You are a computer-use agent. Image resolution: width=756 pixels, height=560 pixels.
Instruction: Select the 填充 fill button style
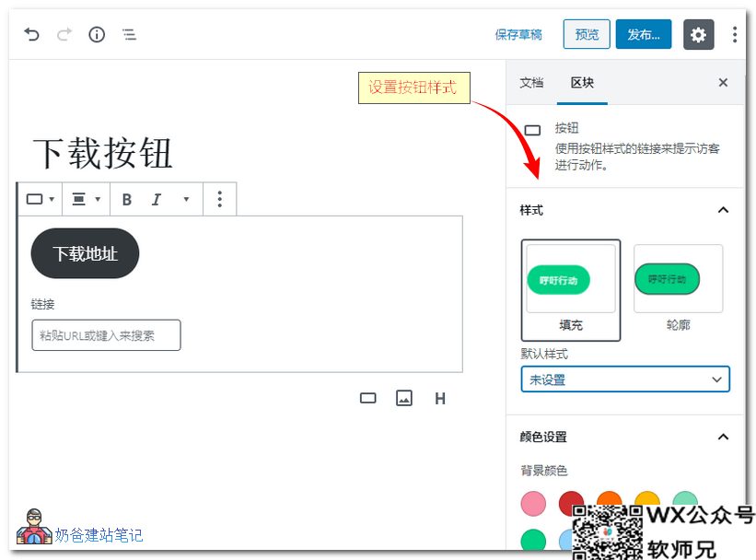pyautogui.click(x=570, y=290)
